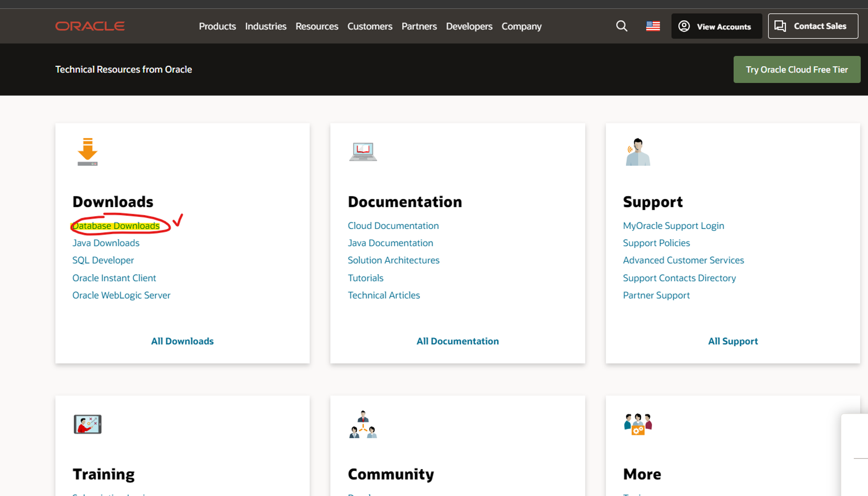Viewport: 868px width, 496px height.
Task: Open the Java Downloads link
Action: coord(106,243)
